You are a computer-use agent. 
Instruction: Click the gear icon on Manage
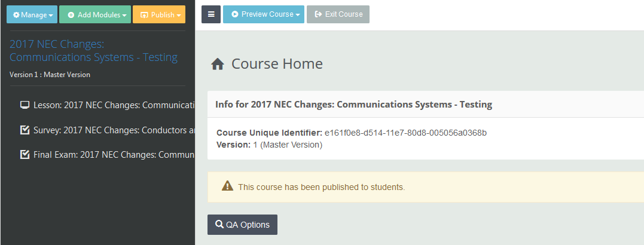16,15
